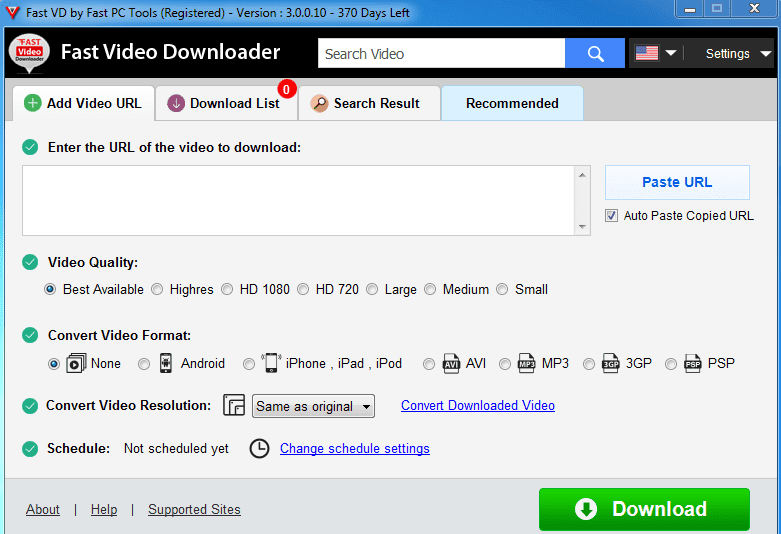Click the green plus Add Video icon
Viewport: 781px width, 534px height.
pyautogui.click(x=32, y=103)
